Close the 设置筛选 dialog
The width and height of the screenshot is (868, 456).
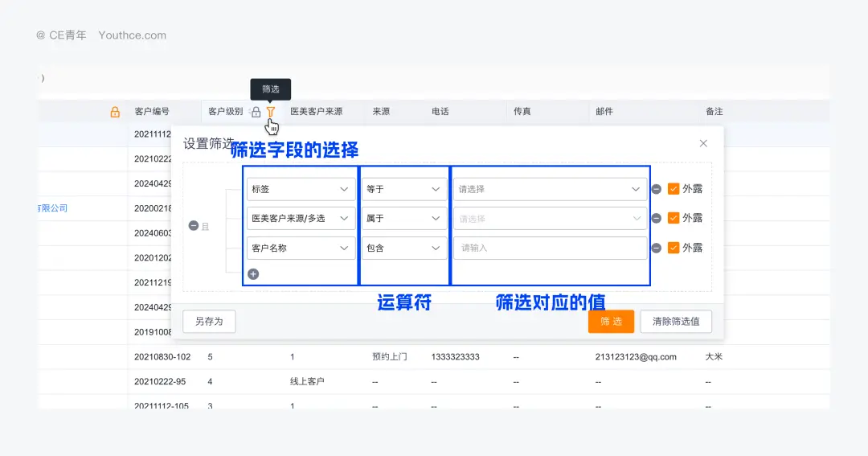(703, 143)
